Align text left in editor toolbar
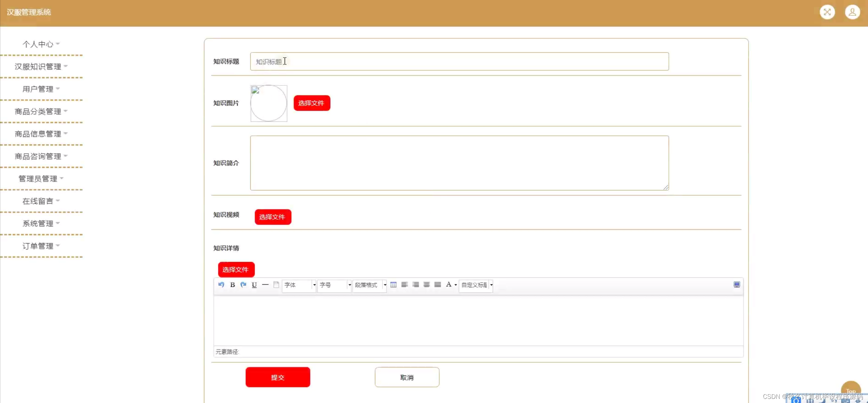This screenshot has height=403, width=868. click(404, 285)
